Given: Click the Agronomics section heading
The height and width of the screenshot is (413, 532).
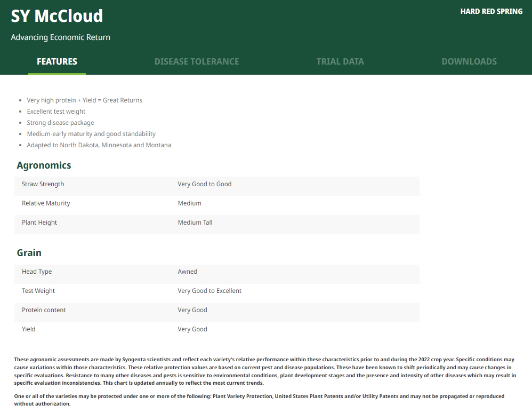Looking at the screenshot, I should (44, 165).
